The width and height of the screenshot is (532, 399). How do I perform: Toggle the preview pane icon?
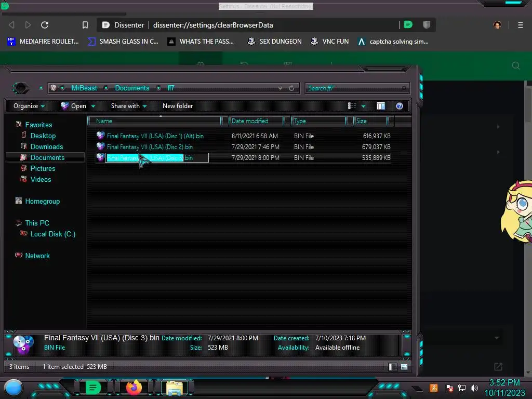(381, 106)
